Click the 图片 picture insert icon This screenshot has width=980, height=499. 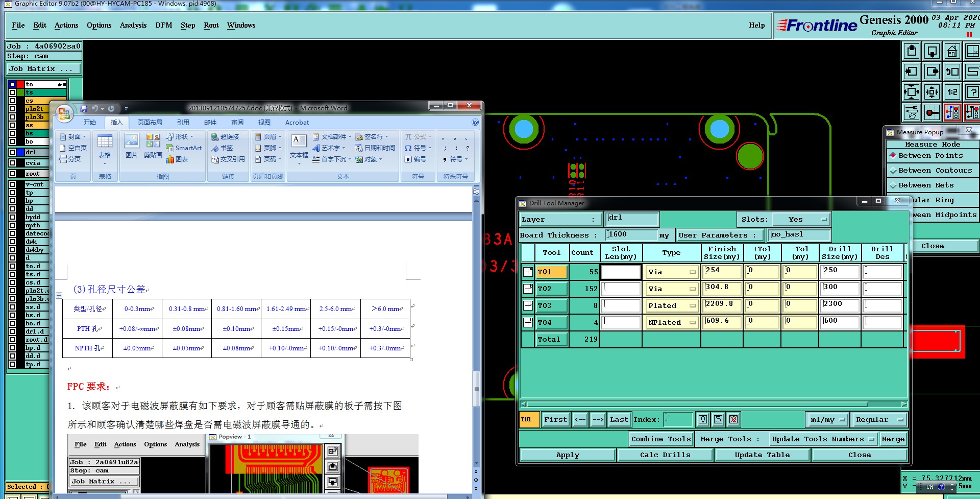pyautogui.click(x=132, y=146)
